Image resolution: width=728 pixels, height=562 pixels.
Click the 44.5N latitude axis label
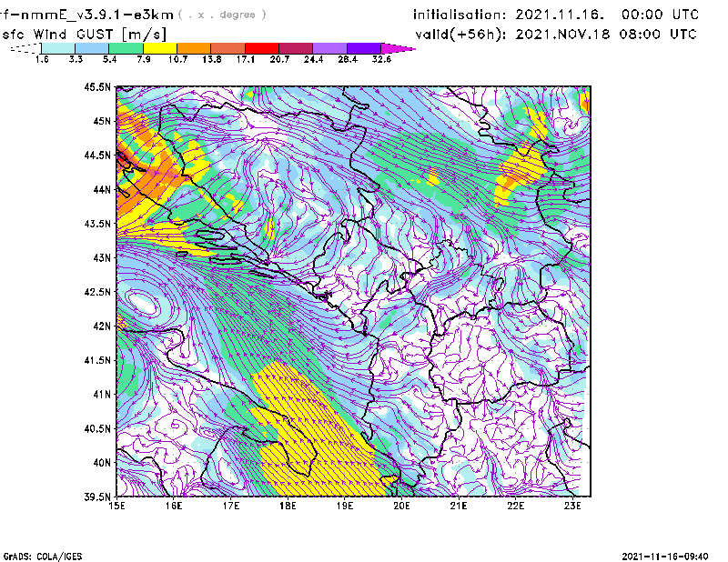pyautogui.click(x=97, y=155)
